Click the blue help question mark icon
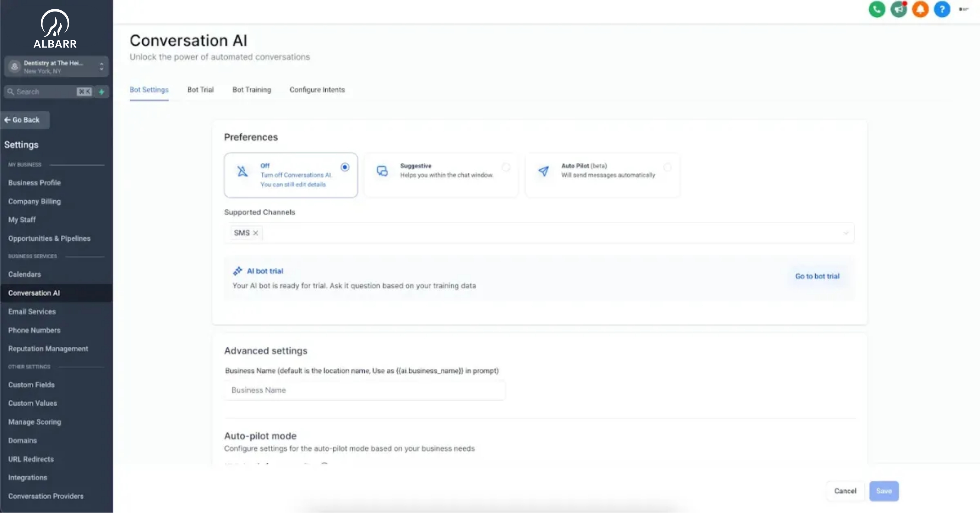 (942, 9)
